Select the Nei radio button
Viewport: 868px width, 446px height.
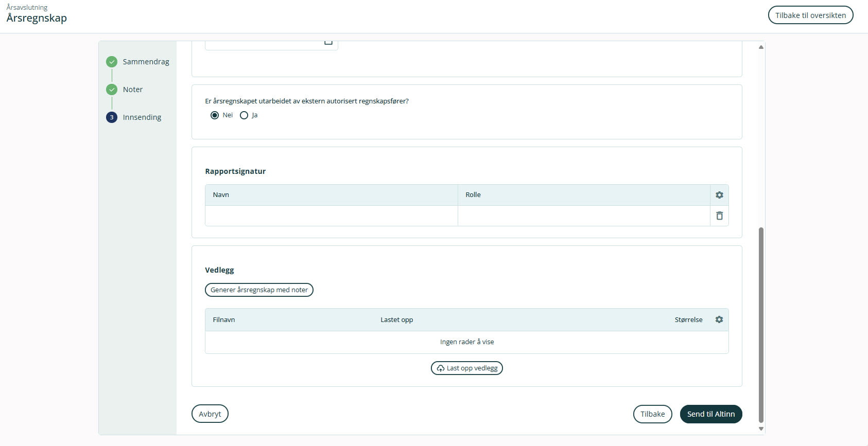[x=215, y=115]
